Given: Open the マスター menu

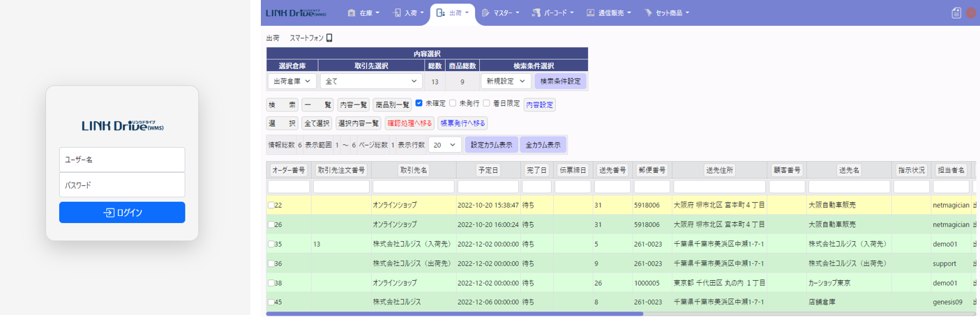Looking at the screenshot, I should (x=500, y=13).
